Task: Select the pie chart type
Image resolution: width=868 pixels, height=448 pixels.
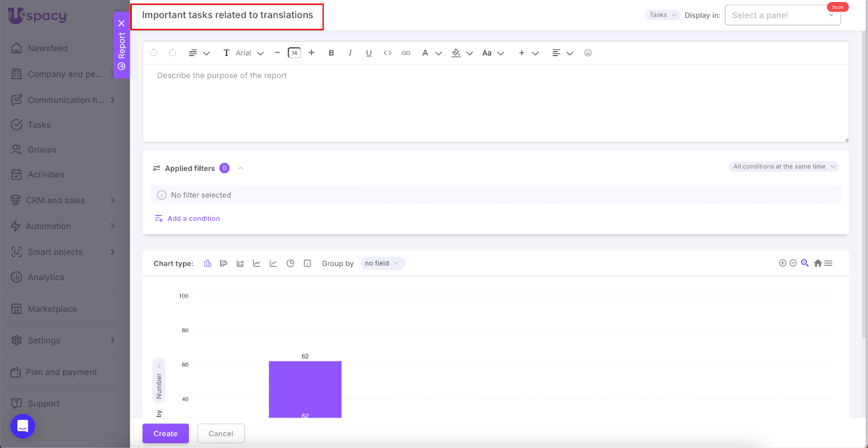Action: (290, 263)
